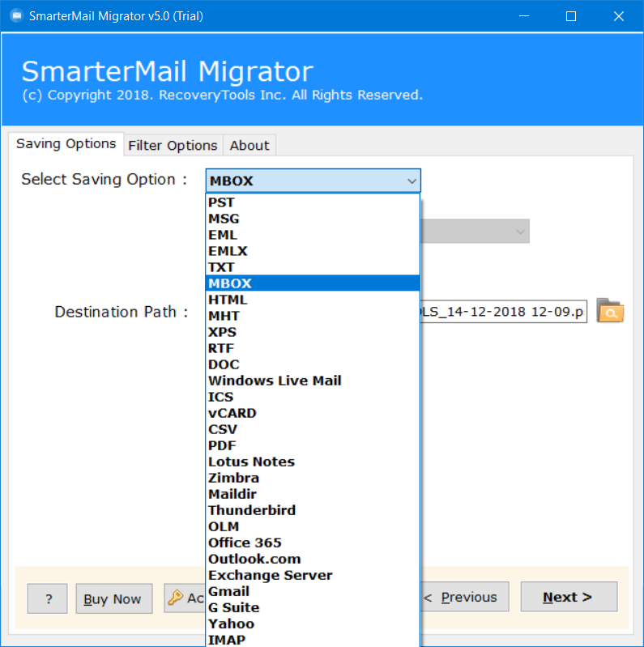Select RTF saving format
The image size is (644, 647).
pyautogui.click(x=313, y=348)
